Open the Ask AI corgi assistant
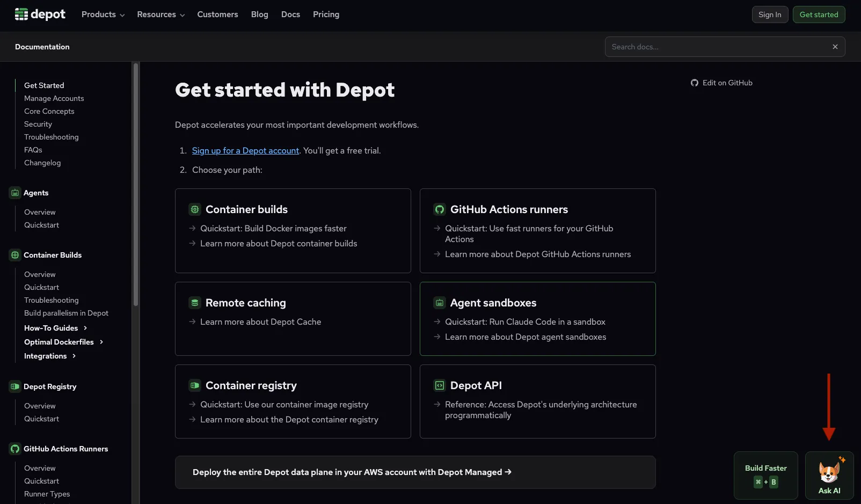This screenshot has width=861, height=504. pos(829,475)
